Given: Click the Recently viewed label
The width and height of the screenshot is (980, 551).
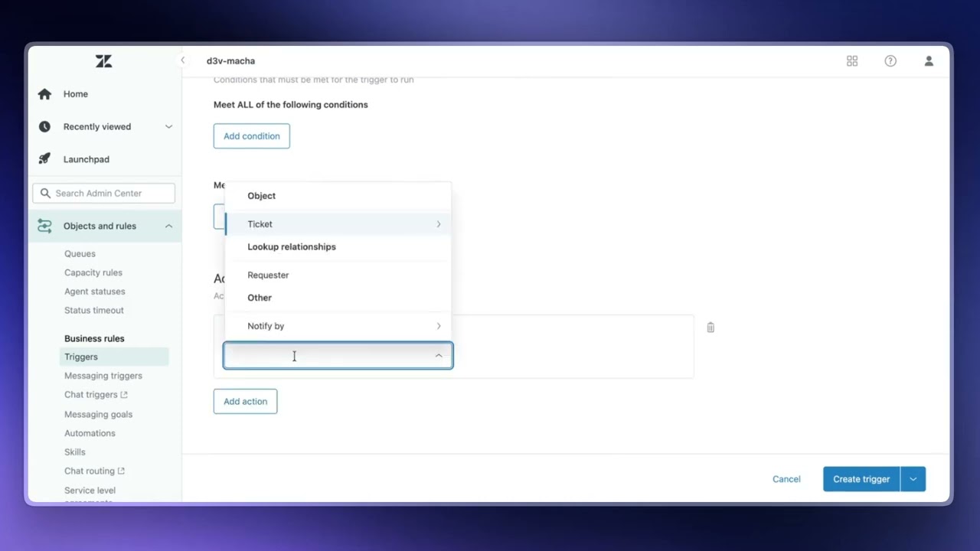Looking at the screenshot, I should [97, 127].
